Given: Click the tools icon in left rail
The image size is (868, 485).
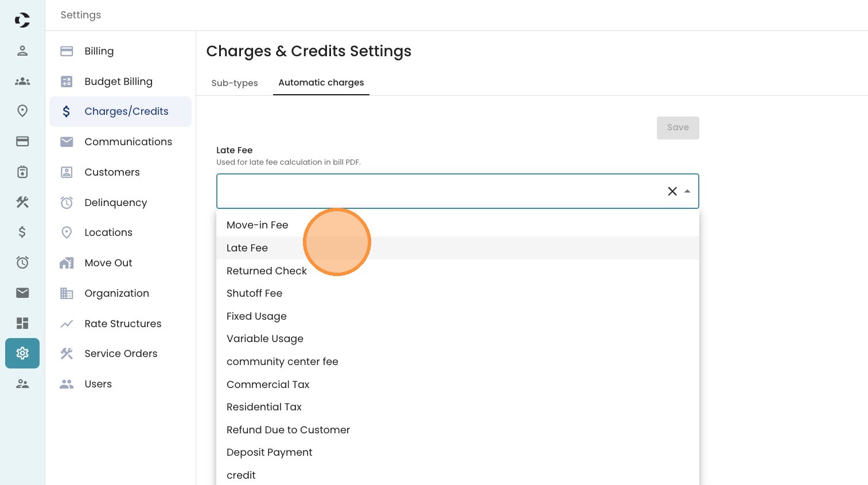Looking at the screenshot, I should 22,201.
